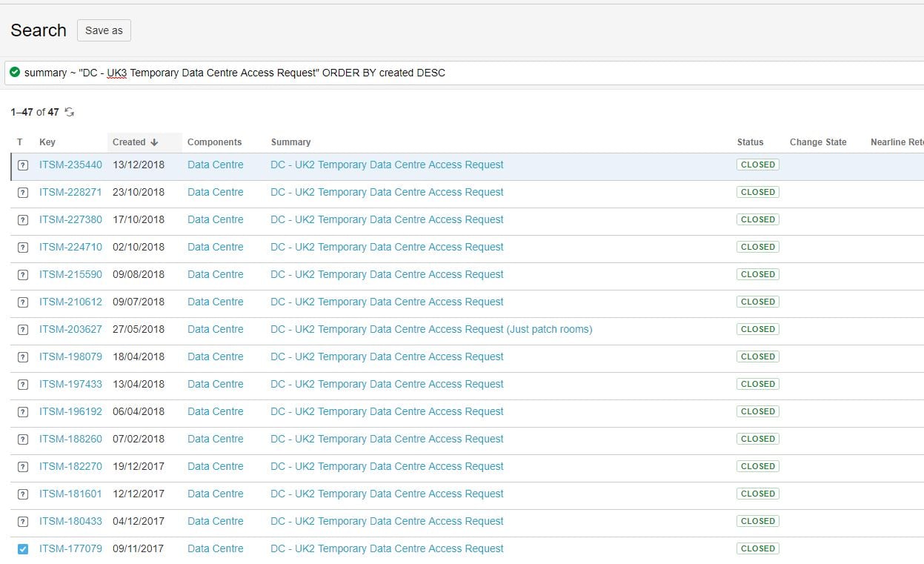Click the issue type icon for ITSM-210612
This screenshot has height=564, width=924.
click(23, 302)
